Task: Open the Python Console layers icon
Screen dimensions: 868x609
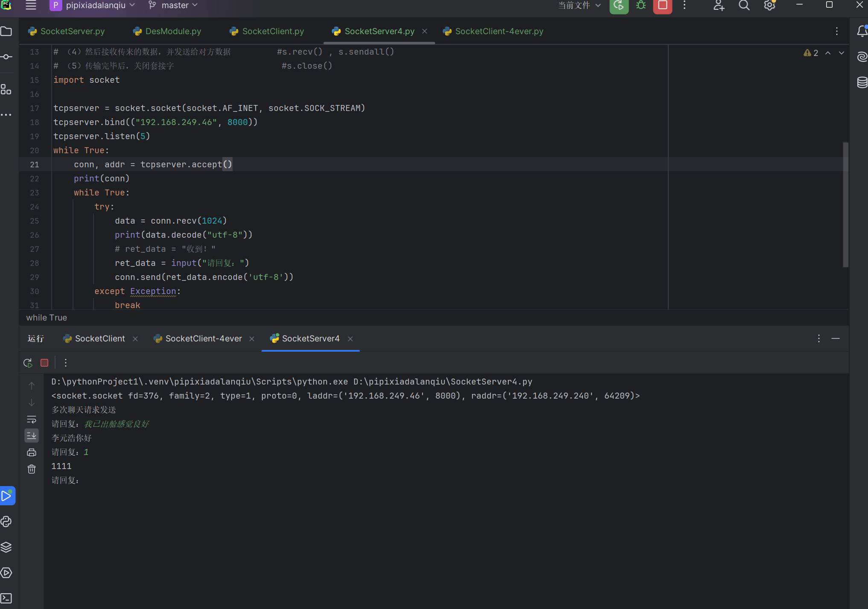Action: coord(6,547)
